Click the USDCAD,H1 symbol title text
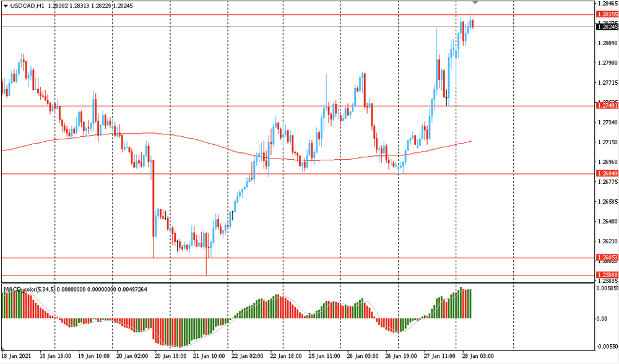619x364 pixels. 27,5
